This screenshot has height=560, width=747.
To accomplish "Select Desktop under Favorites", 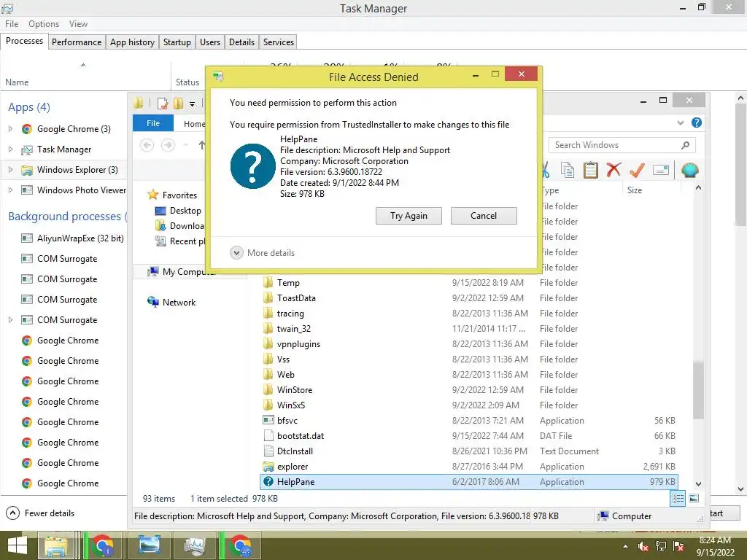I will (x=178, y=211).
